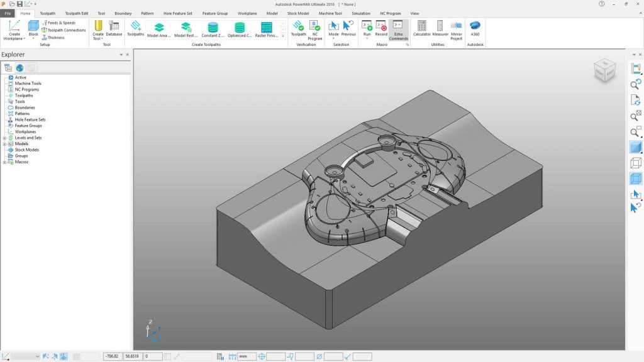Image resolution: width=644 pixels, height=362 pixels.
Task: Choose Constant Z finishing toolpath
Action: (x=213, y=30)
